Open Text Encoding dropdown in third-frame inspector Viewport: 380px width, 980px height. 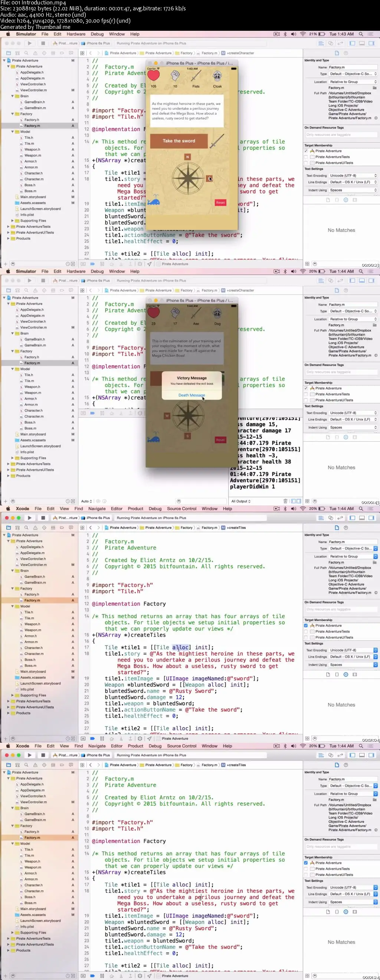(x=353, y=650)
